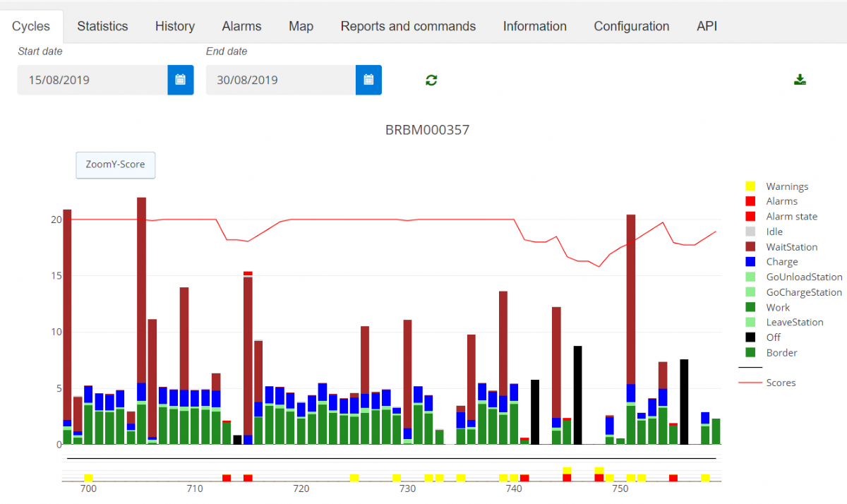Select the Configuration tab
847x504 pixels.
[631, 26]
